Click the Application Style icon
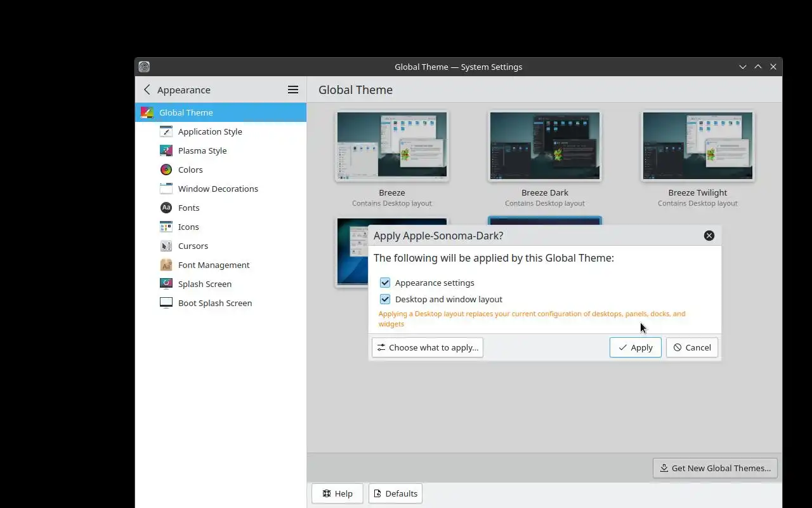 pyautogui.click(x=166, y=131)
